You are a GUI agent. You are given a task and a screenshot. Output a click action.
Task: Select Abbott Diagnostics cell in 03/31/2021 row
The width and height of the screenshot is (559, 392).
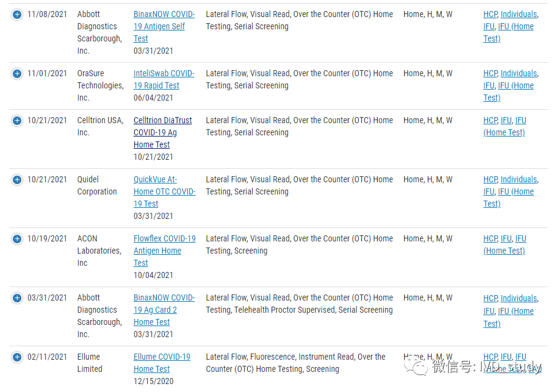[99, 316]
